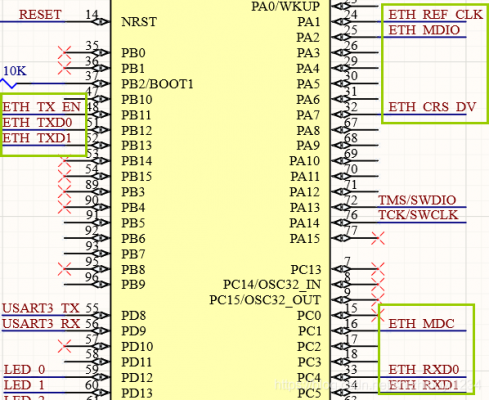Screen dimensions: 489x400
Task: Select the LED_0 net label
Action: [24, 370]
